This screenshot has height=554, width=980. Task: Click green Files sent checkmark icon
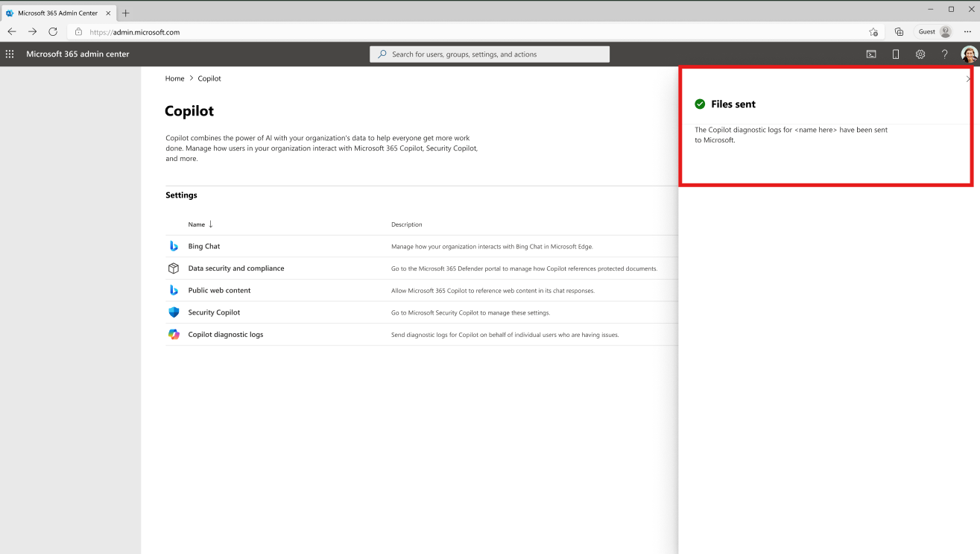point(700,104)
